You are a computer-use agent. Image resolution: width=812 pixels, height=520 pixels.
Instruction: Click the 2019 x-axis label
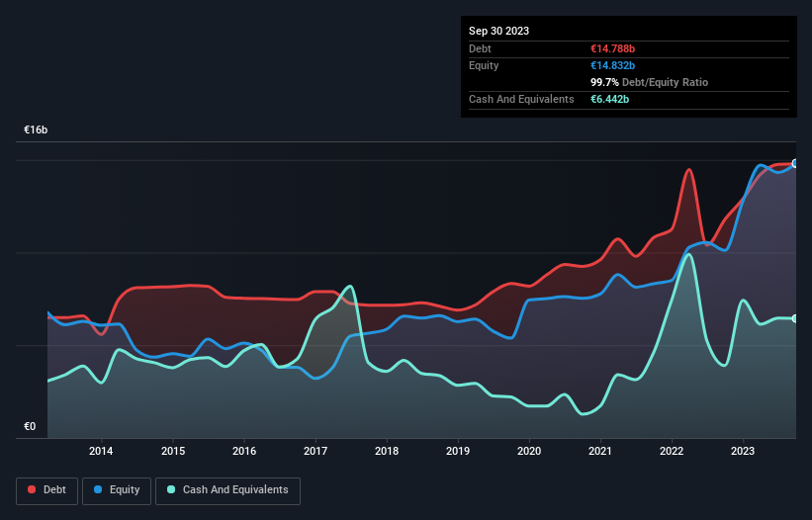(458, 451)
